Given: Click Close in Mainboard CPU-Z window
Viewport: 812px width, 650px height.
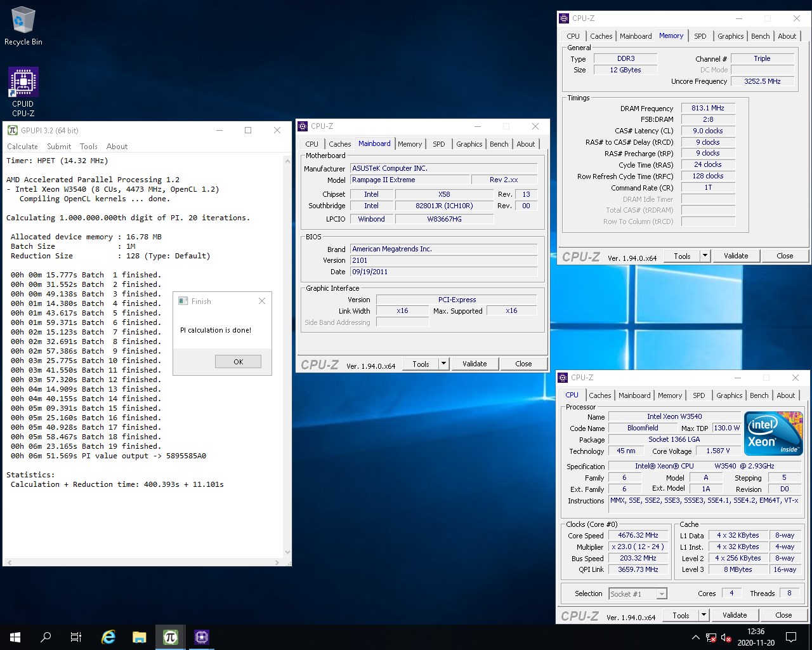Looking at the screenshot, I should tap(523, 364).
